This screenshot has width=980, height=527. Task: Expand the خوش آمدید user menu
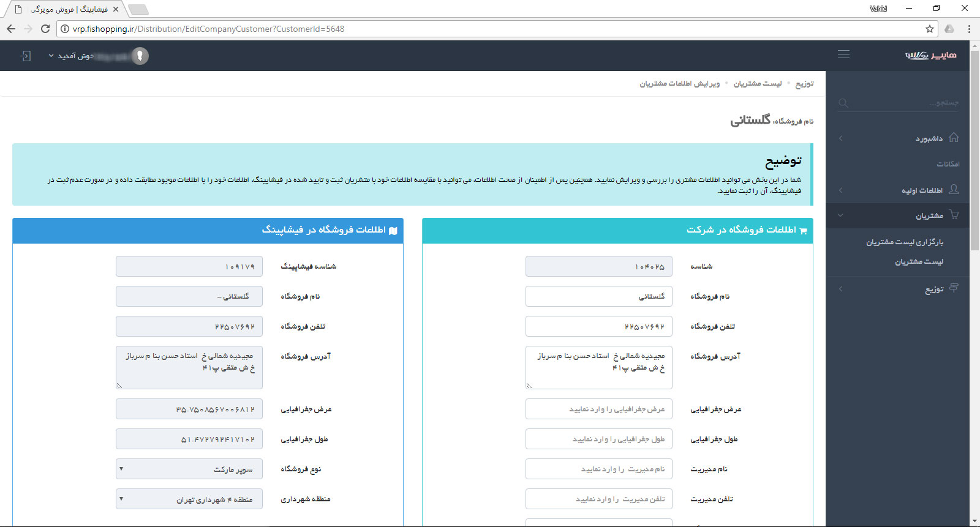70,56
